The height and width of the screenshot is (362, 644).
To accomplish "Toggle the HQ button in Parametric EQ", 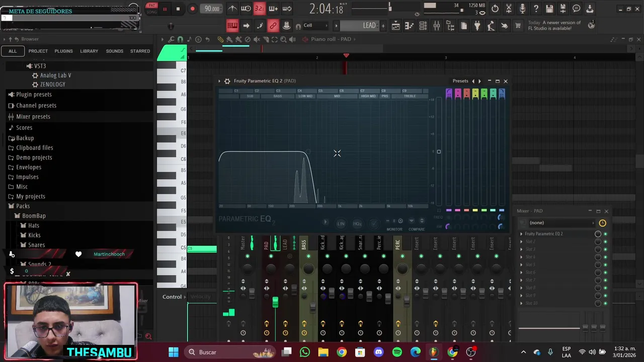I will tap(357, 223).
